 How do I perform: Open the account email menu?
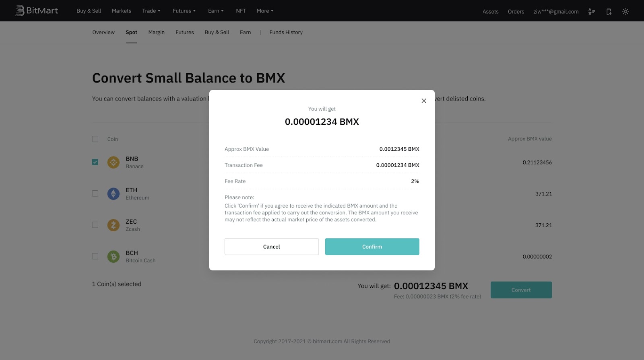click(556, 12)
